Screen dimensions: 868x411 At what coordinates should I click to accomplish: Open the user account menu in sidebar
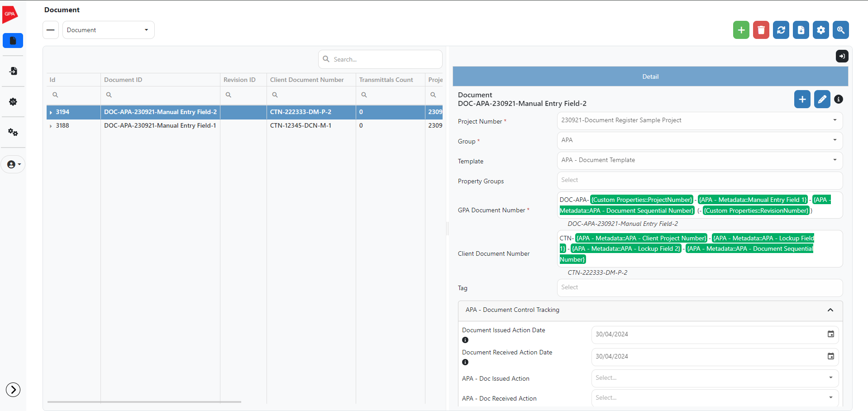pyautogui.click(x=13, y=164)
